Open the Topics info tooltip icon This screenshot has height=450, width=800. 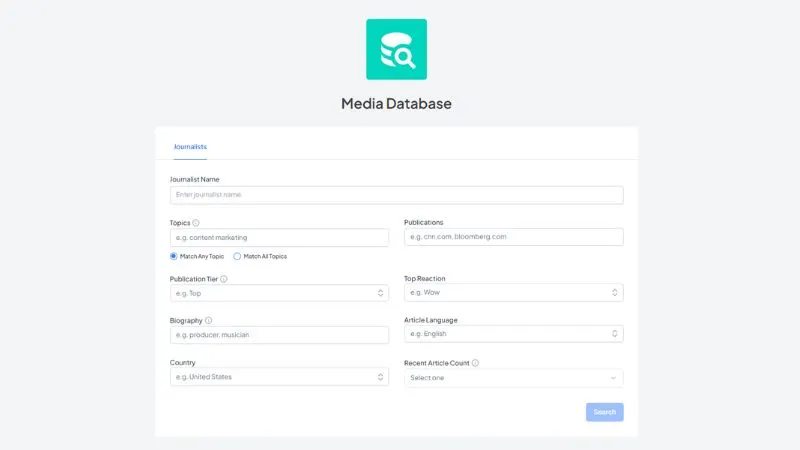tap(196, 223)
